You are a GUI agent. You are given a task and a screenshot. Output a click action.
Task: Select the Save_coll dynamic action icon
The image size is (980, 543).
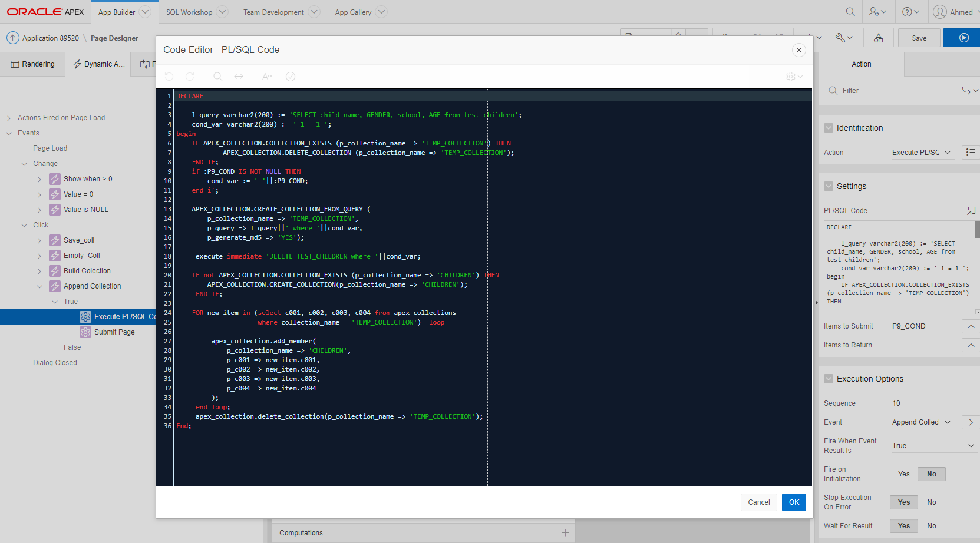point(55,240)
